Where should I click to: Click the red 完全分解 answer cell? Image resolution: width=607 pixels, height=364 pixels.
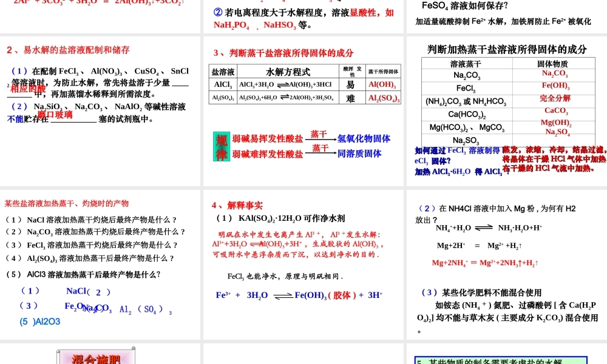click(555, 98)
